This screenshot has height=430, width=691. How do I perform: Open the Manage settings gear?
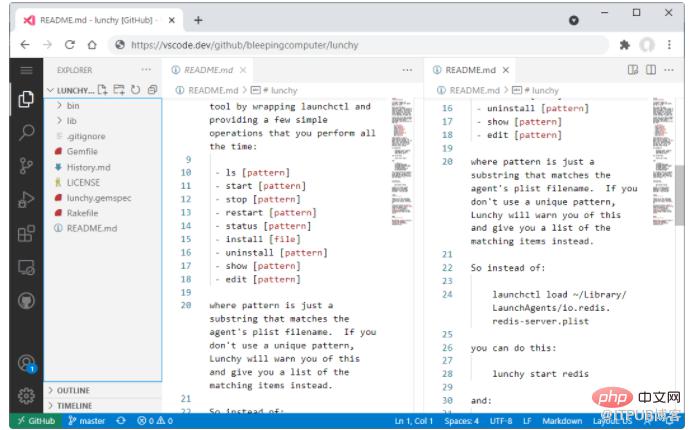tap(26, 395)
